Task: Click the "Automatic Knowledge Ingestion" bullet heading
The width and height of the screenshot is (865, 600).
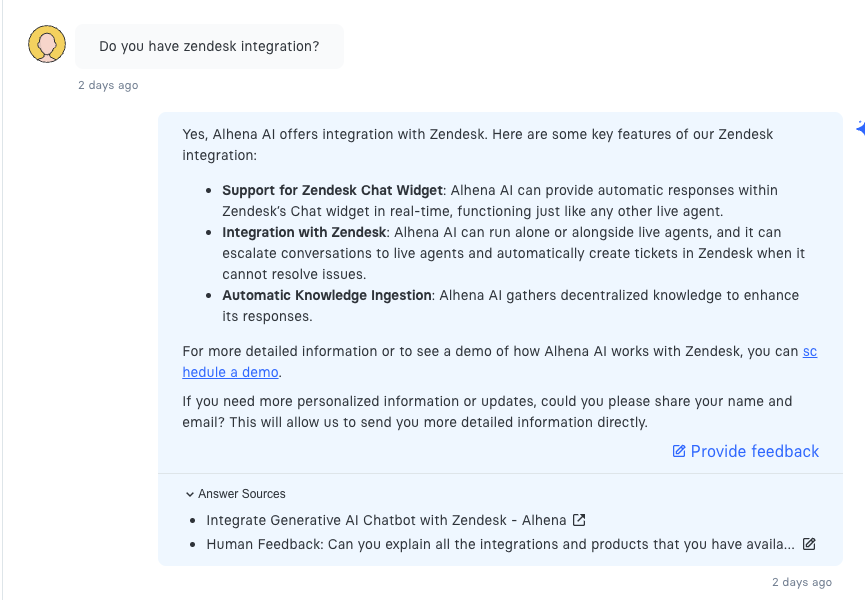Action: point(326,296)
